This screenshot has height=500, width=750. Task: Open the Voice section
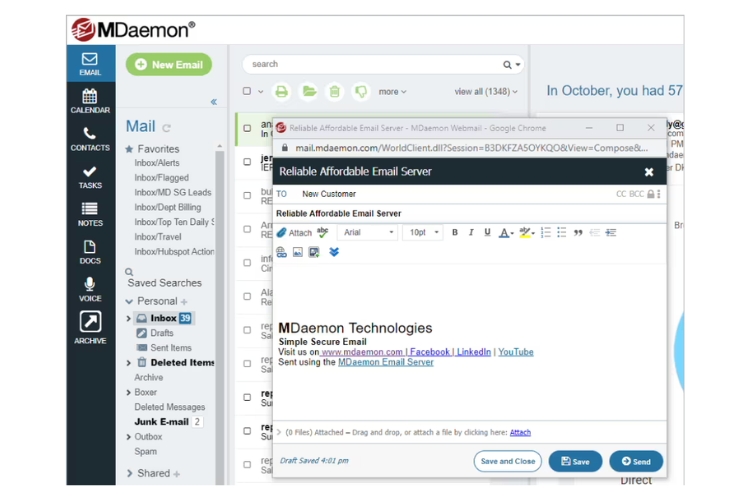point(90,289)
